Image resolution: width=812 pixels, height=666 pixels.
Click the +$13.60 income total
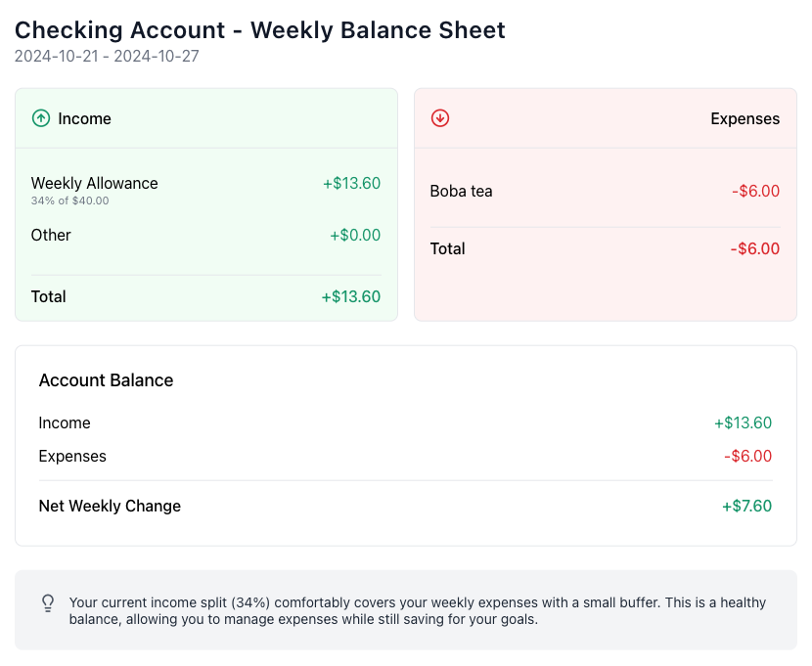pos(350,296)
